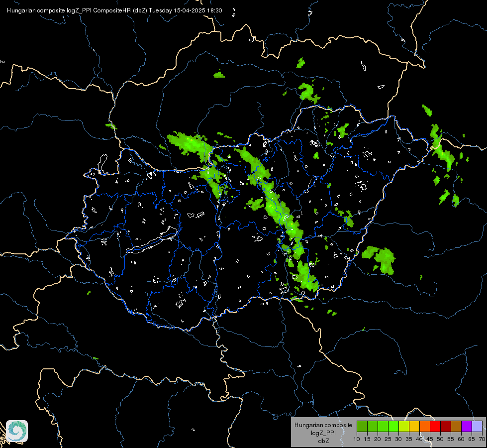Select the 65–70 dBZ lavender swatch

pyautogui.click(x=477, y=426)
